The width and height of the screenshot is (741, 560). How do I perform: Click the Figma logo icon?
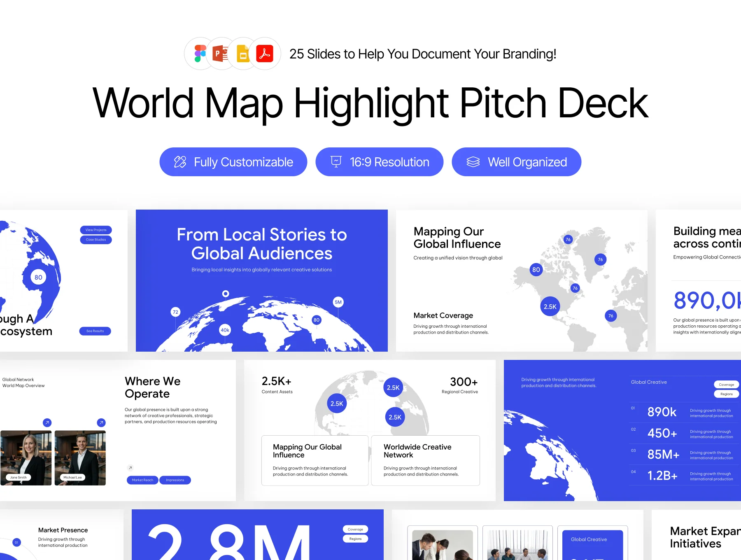tap(200, 54)
